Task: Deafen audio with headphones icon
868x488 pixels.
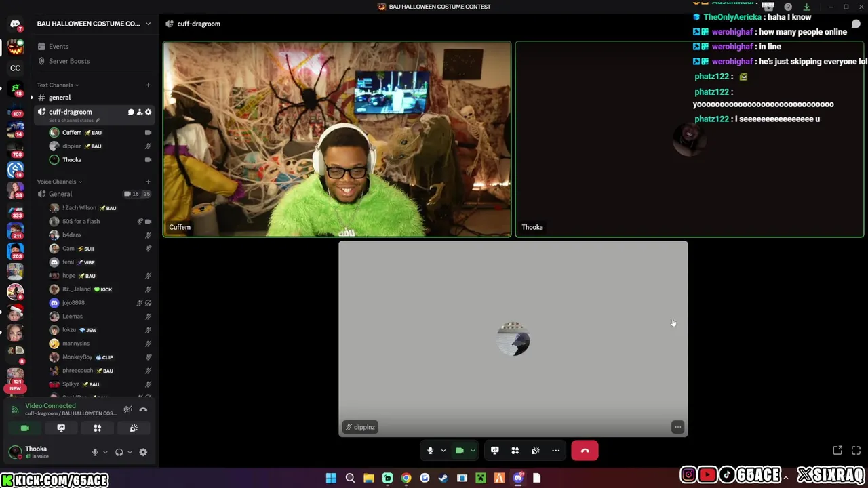Action: tap(119, 452)
